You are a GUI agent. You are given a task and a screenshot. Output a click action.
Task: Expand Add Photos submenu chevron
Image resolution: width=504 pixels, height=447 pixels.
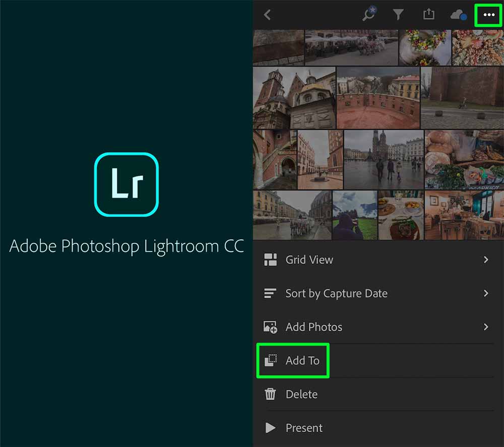(x=486, y=327)
